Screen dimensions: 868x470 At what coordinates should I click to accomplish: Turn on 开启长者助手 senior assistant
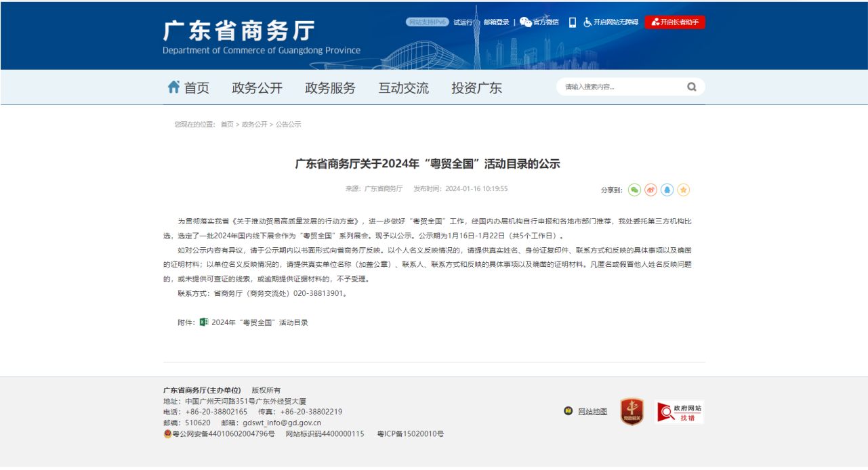point(675,22)
